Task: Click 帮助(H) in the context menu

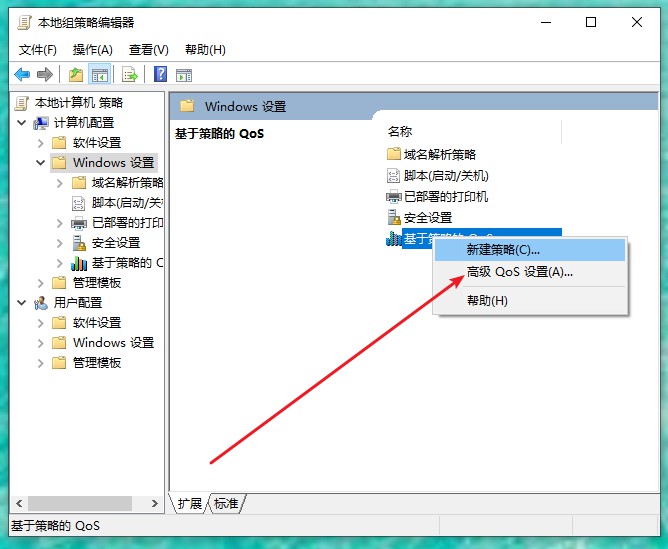Action: point(487,300)
